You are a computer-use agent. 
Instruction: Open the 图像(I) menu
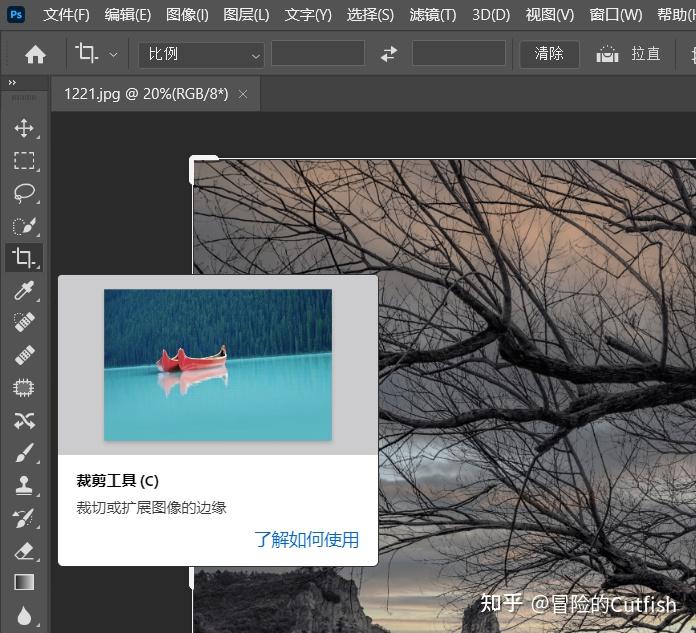tap(187, 15)
